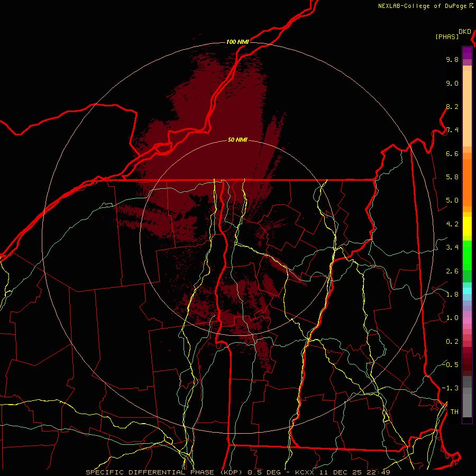The height and width of the screenshot is (476, 476).
Task: Click the 1.8 legend value
Action: pos(452,295)
